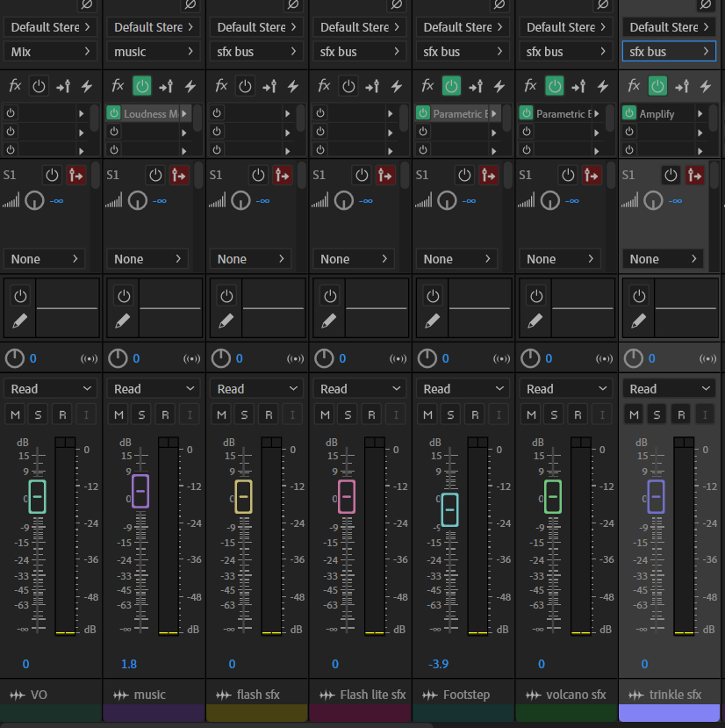
Task: Click sum to mono icon on volcano sfx track
Action: tap(604, 358)
